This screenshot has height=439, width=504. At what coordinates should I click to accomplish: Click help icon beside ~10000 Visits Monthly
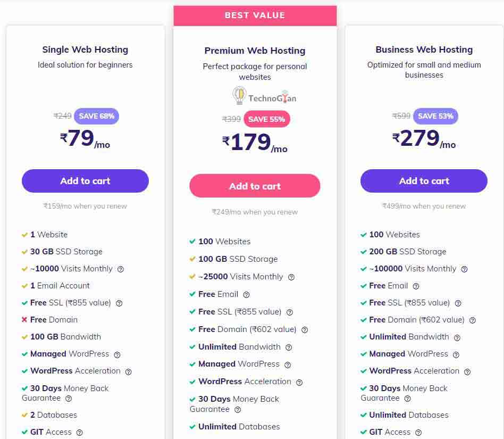coord(121,269)
